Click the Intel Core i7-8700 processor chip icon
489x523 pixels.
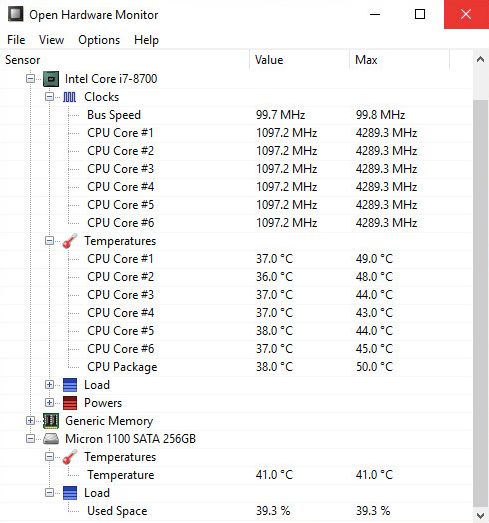tap(51, 79)
